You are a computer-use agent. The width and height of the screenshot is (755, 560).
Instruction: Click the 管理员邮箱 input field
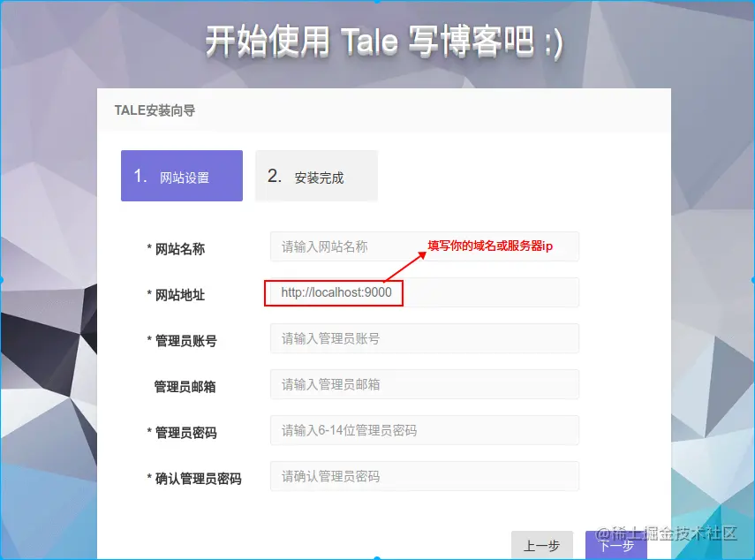point(424,384)
